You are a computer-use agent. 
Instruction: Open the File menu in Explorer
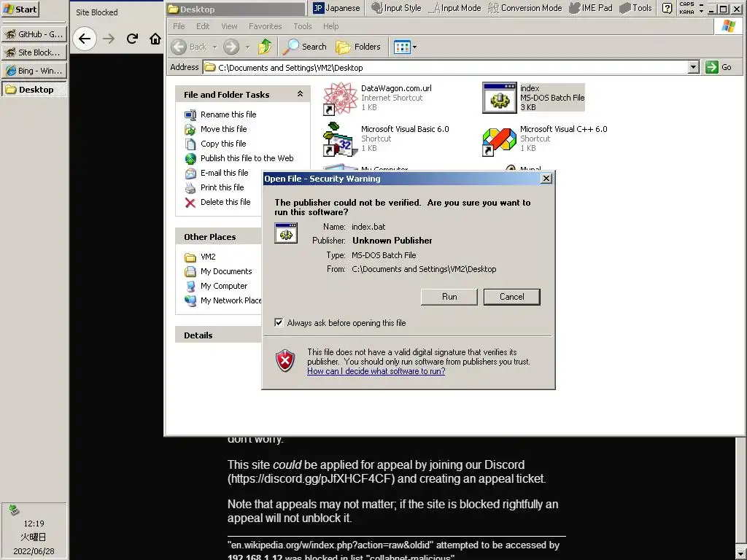tap(179, 26)
